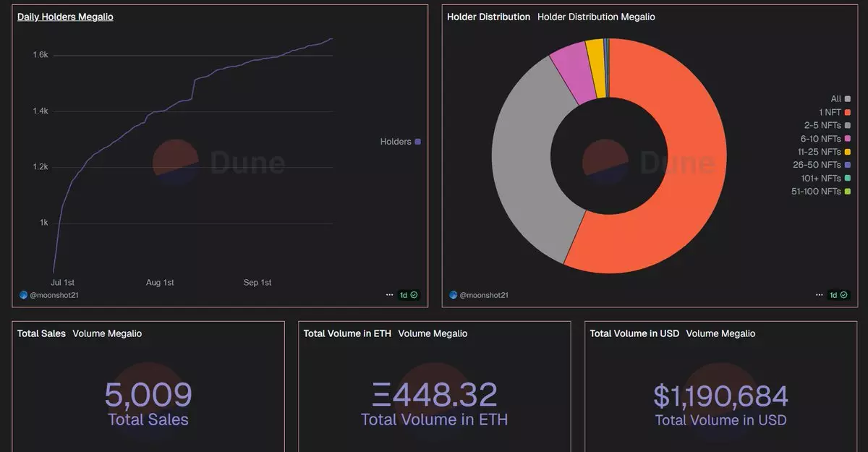Click the 101+ NFTs legend color swatch

(847, 178)
